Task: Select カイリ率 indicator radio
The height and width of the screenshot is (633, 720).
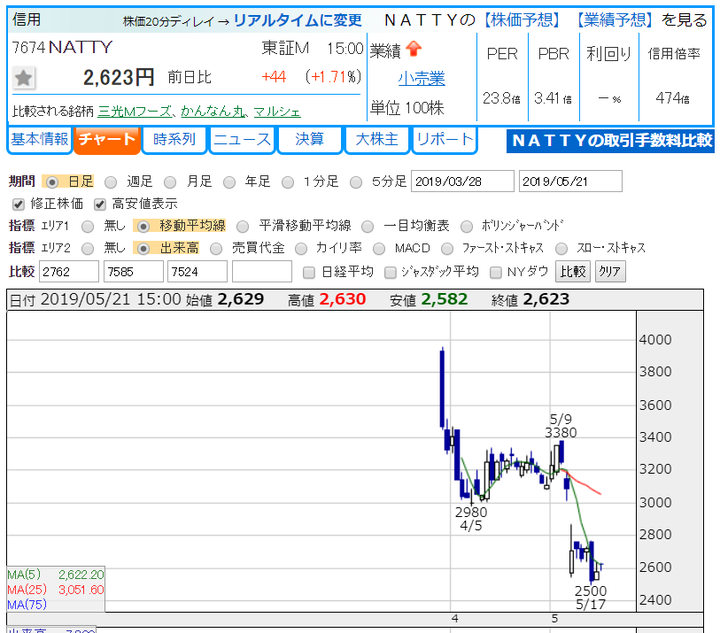Action: [301, 249]
